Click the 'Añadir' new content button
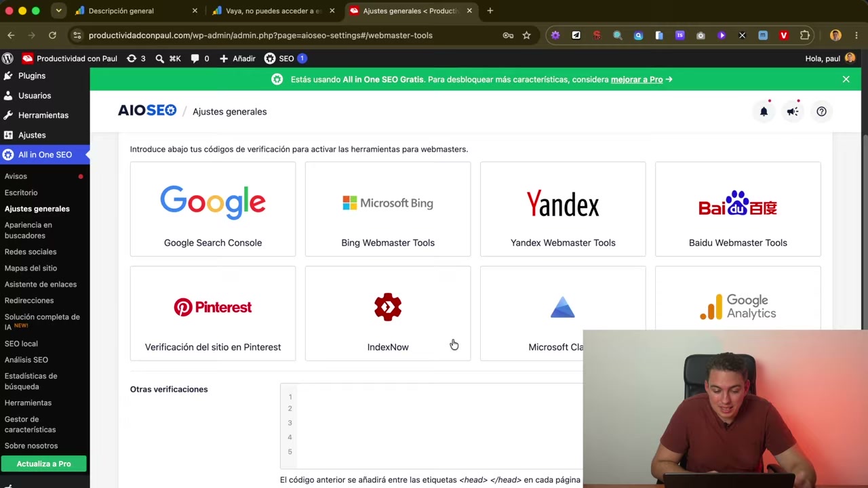Screen dimensions: 868x488 click(237, 58)
